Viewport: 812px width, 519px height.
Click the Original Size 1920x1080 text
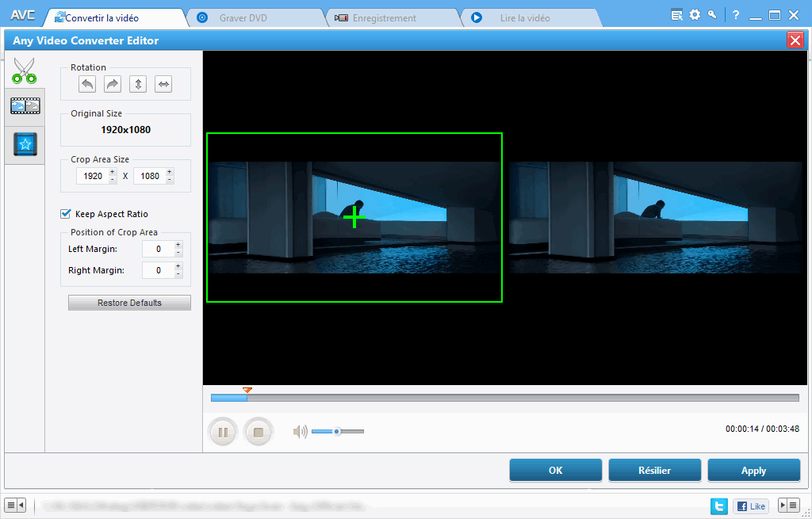(126, 129)
